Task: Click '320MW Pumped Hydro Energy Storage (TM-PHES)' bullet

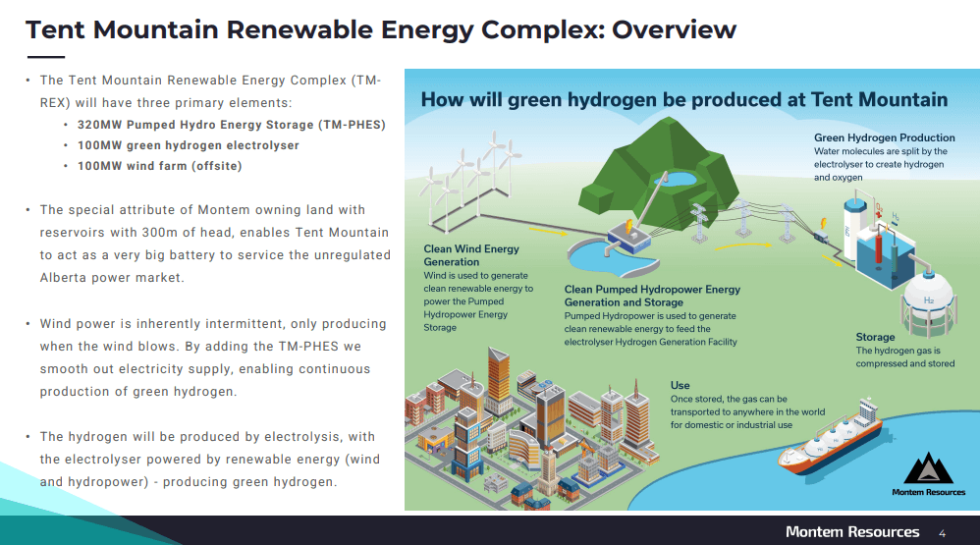Action: pos(231,125)
